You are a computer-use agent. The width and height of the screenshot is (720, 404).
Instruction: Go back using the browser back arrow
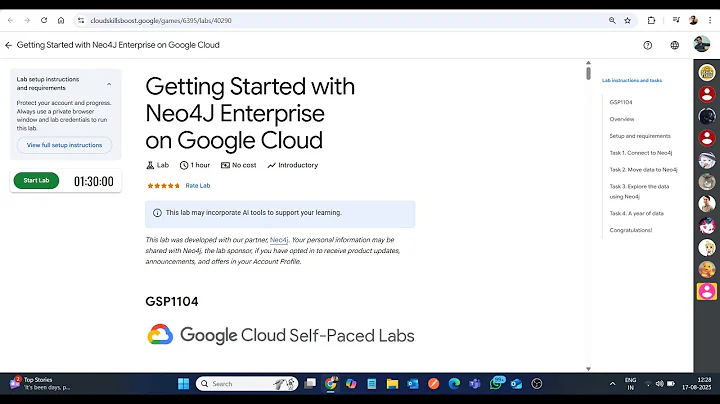click(x=11, y=20)
